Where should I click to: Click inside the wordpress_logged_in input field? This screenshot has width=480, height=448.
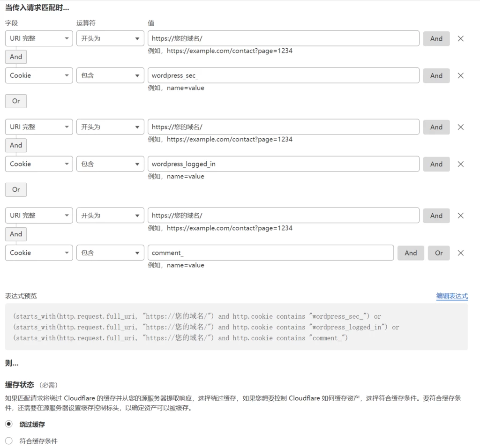pos(284,164)
